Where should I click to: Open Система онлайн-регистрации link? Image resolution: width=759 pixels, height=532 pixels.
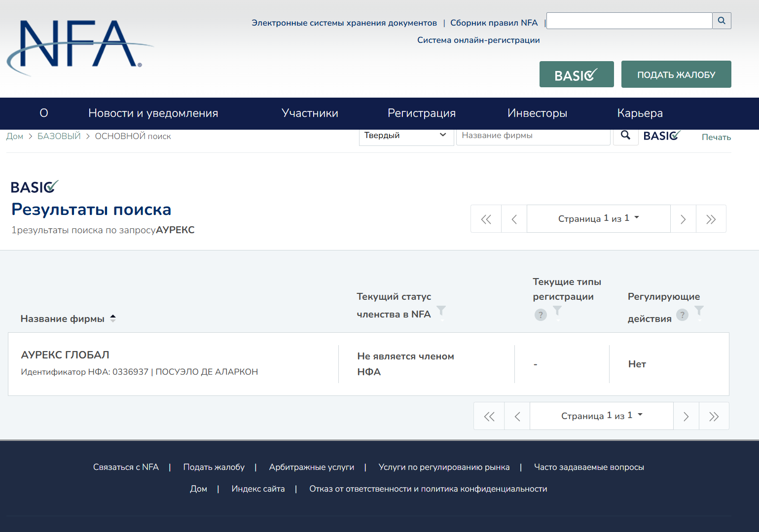pos(478,40)
